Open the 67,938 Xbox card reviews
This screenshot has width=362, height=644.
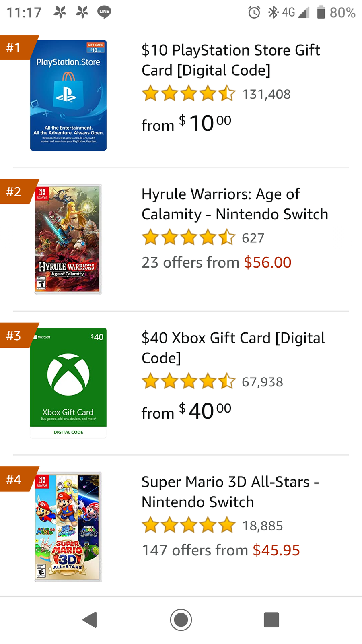coord(262,382)
